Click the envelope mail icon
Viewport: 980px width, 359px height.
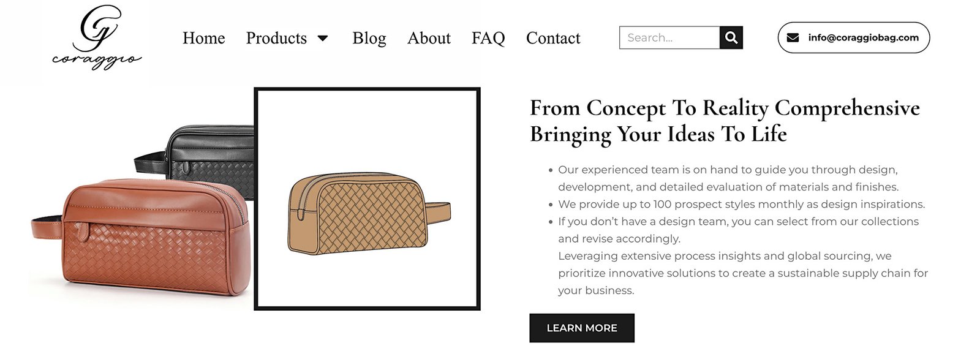tap(793, 37)
